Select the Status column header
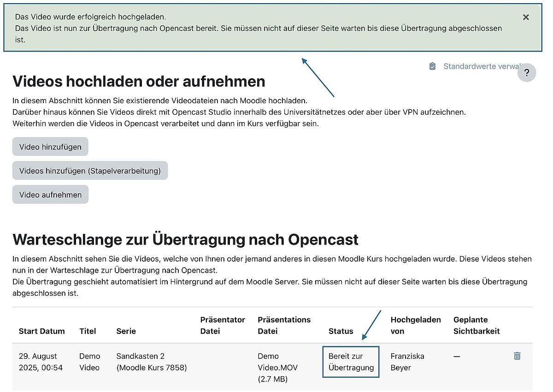Image resolution: width=553 pixels, height=392 pixels. click(x=341, y=331)
